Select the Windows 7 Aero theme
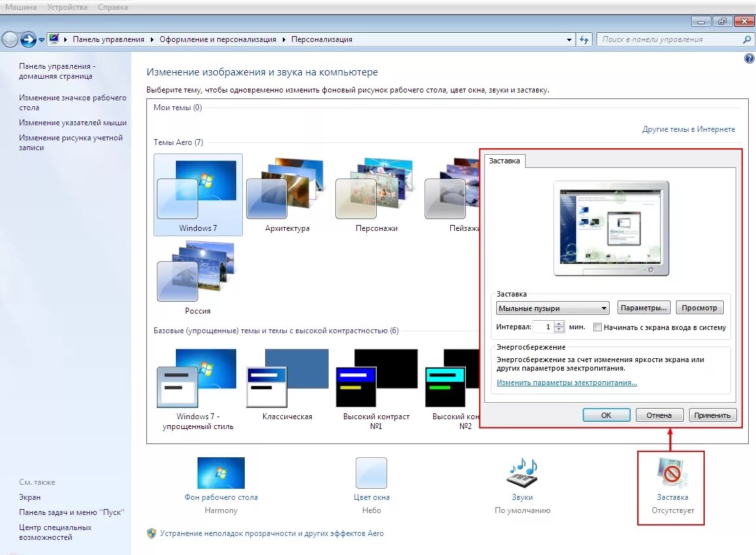The height and width of the screenshot is (555, 756). (198, 195)
